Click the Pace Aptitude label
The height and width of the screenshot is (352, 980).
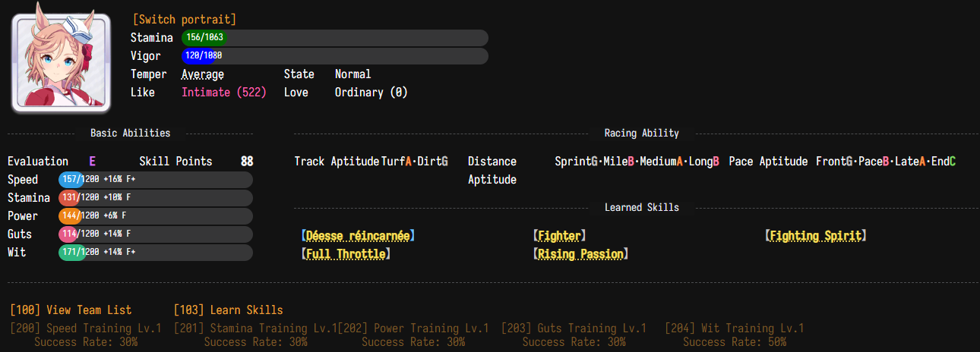[x=768, y=162]
